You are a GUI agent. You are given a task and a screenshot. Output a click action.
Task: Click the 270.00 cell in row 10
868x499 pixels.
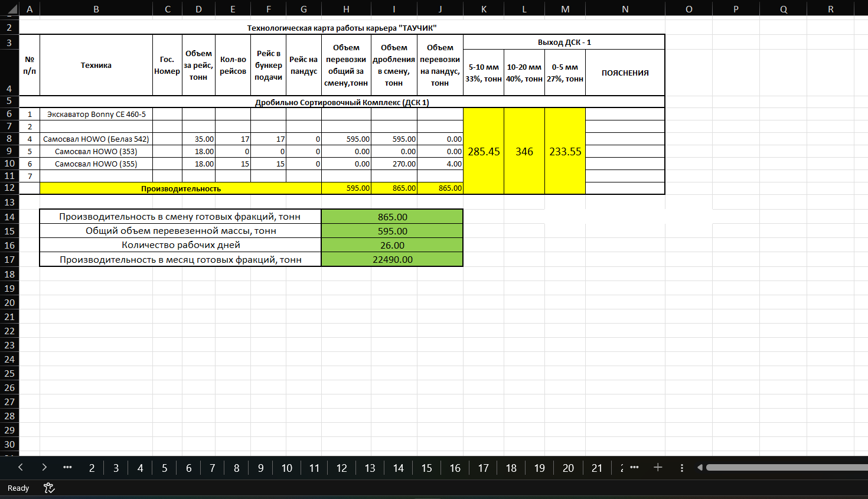pyautogui.click(x=394, y=164)
